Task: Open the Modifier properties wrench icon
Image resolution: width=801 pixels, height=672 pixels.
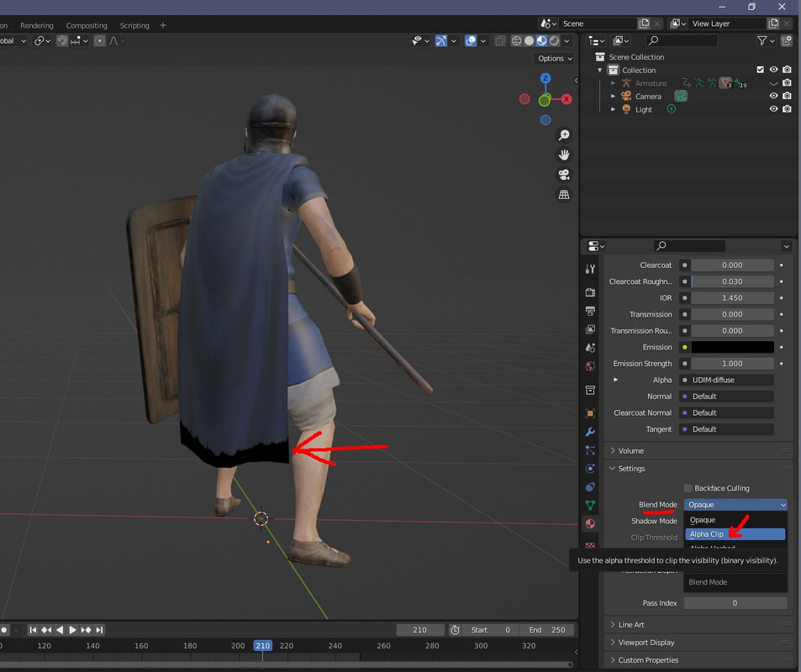Action: [590, 432]
